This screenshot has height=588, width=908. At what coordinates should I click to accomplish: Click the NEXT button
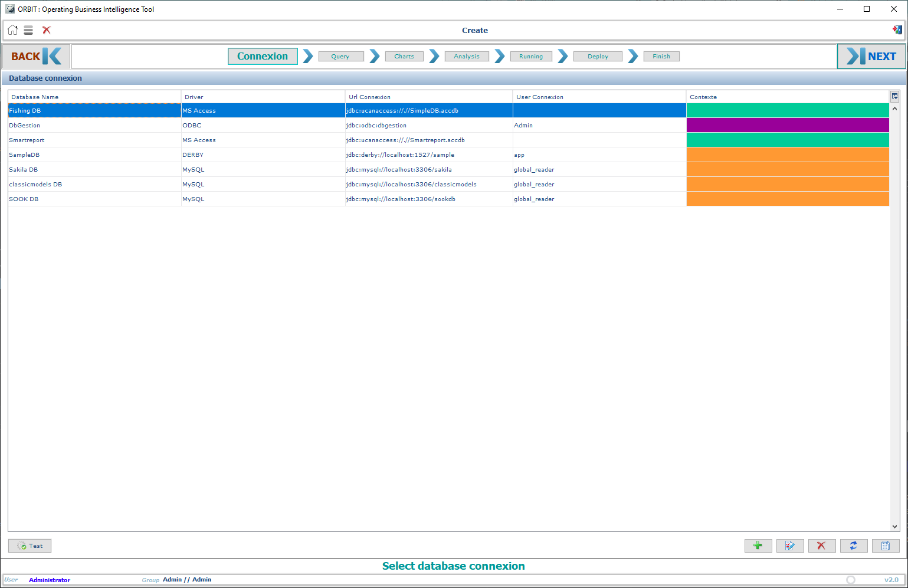pos(871,56)
